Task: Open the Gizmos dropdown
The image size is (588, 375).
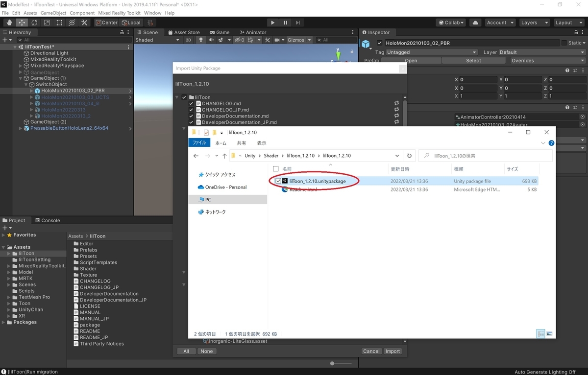Action: tap(299, 40)
